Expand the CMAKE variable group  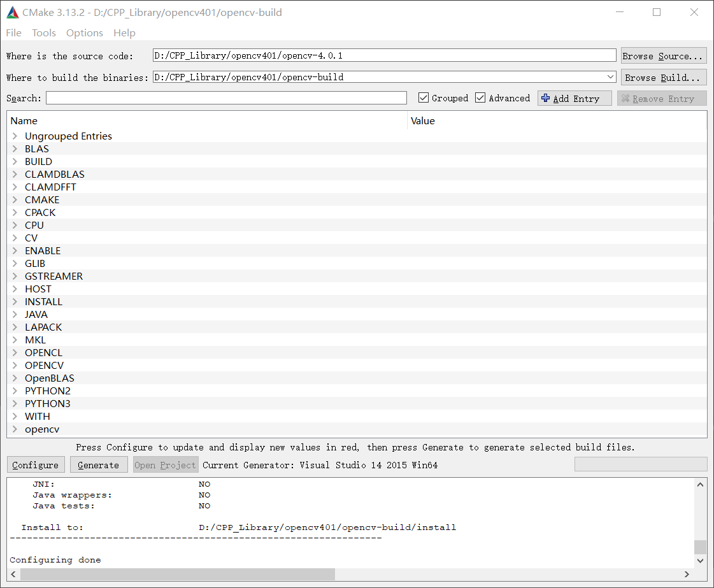(14, 199)
